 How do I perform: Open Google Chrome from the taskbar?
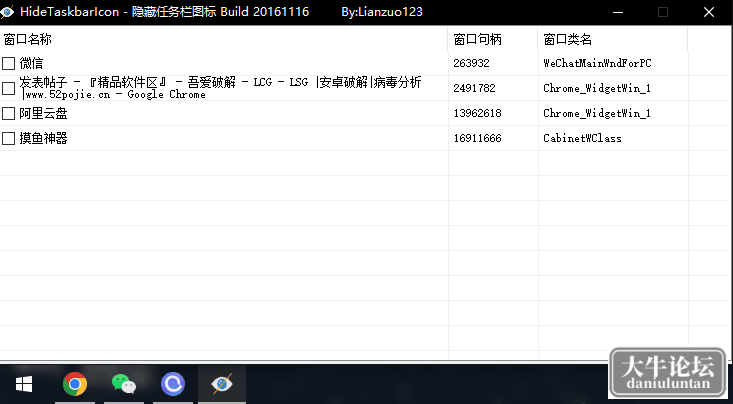coord(75,384)
